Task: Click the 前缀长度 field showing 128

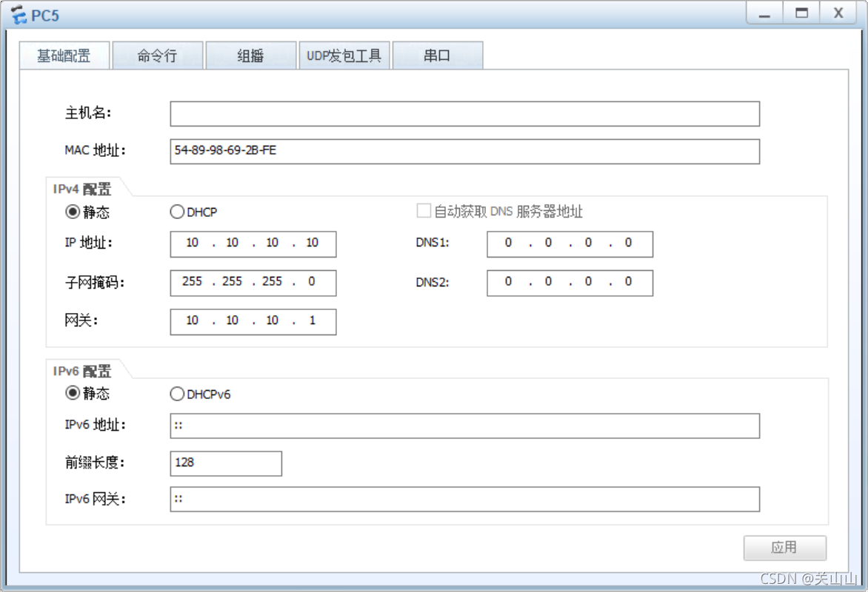Action: click(226, 463)
